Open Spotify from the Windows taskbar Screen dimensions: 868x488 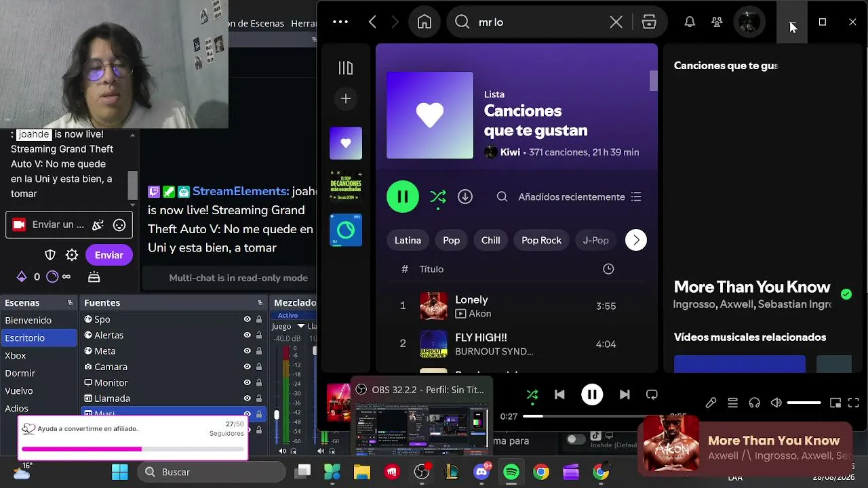pos(511,472)
